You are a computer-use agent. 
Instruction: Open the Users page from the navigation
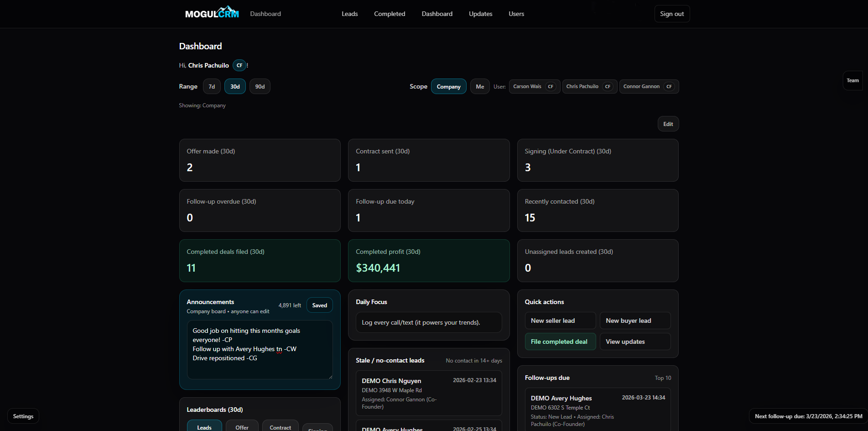click(x=516, y=14)
